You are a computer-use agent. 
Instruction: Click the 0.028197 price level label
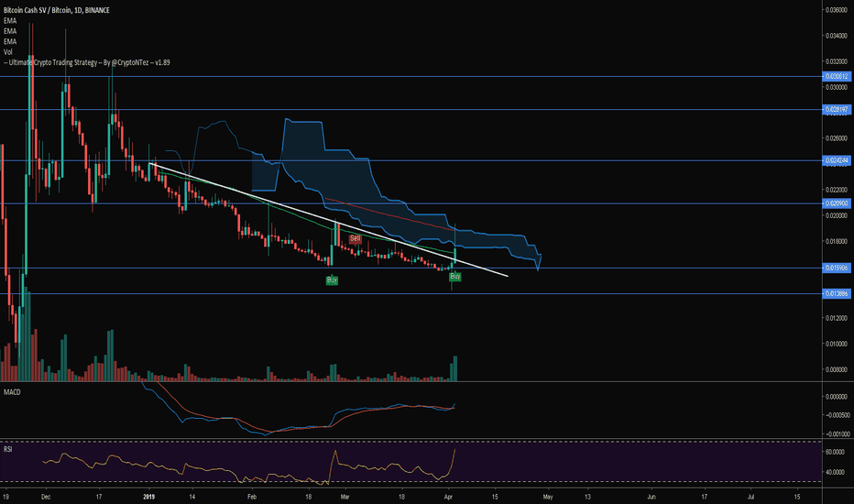pyautogui.click(x=836, y=110)
